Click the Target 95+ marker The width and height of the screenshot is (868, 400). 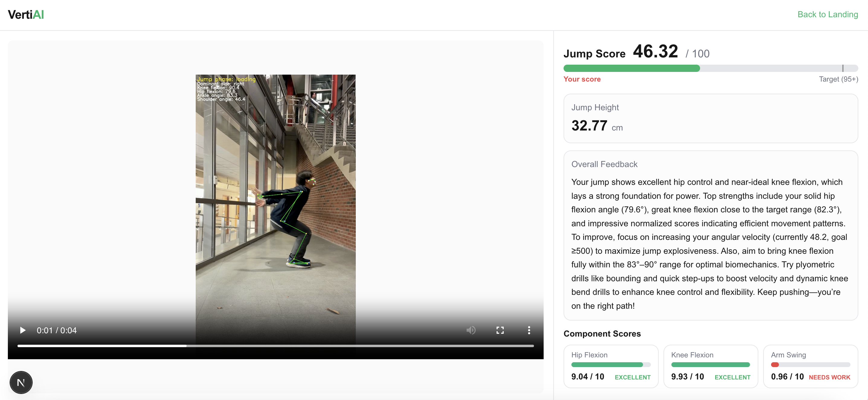[838, 79]
